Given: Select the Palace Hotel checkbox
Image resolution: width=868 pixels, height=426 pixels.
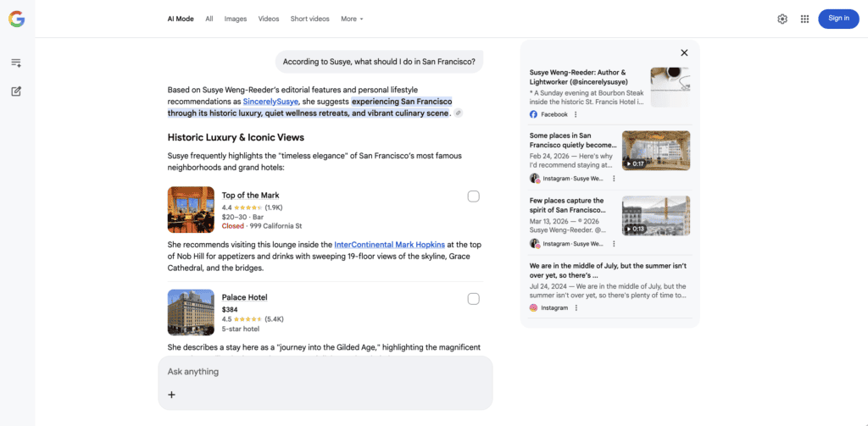Looking at the screenshot, I should tap(473, 299).
